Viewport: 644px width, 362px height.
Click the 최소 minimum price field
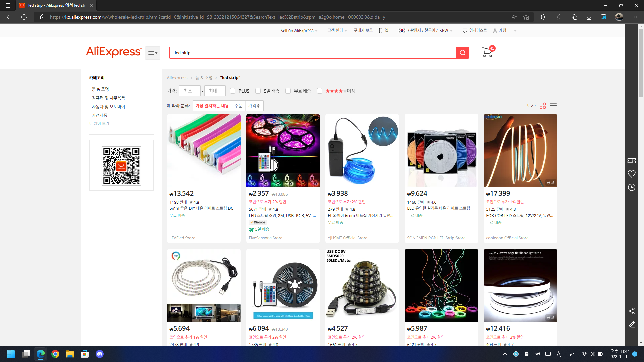190,91
